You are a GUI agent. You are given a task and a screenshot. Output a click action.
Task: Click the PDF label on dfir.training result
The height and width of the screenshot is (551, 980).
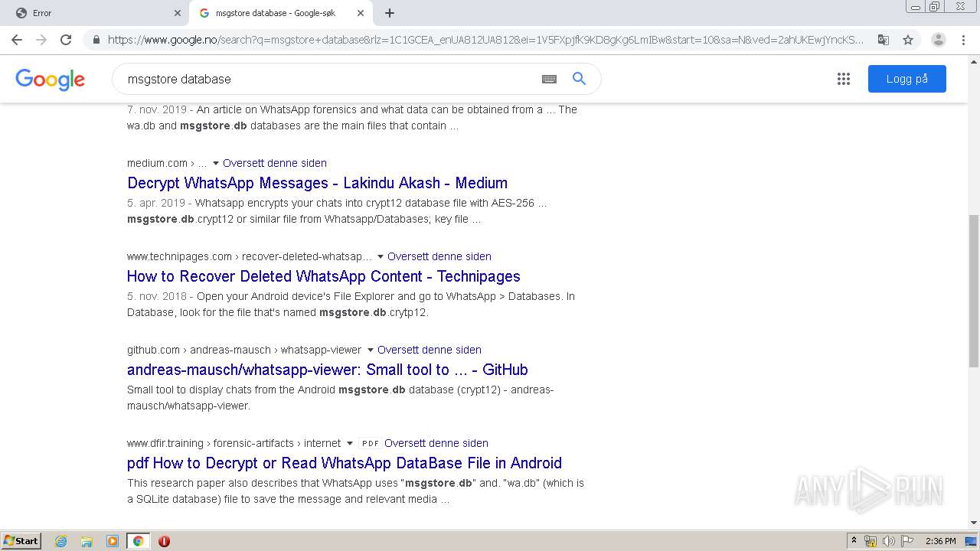[370, 443]
